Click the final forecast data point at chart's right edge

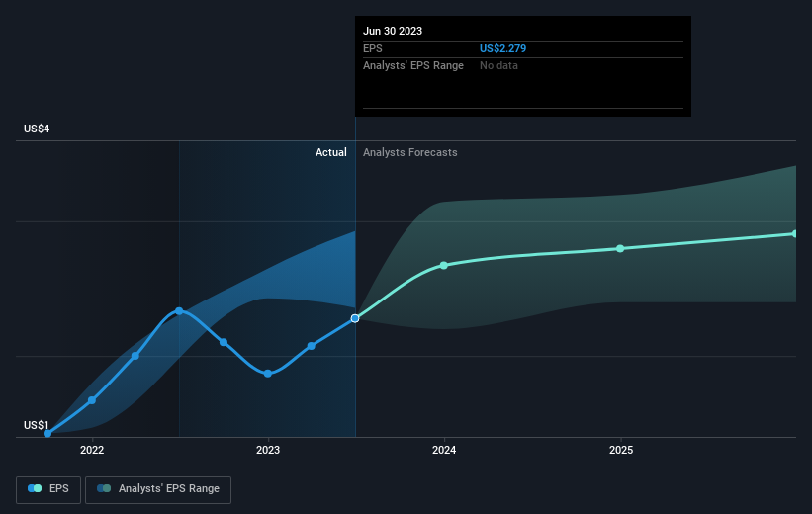795,234
